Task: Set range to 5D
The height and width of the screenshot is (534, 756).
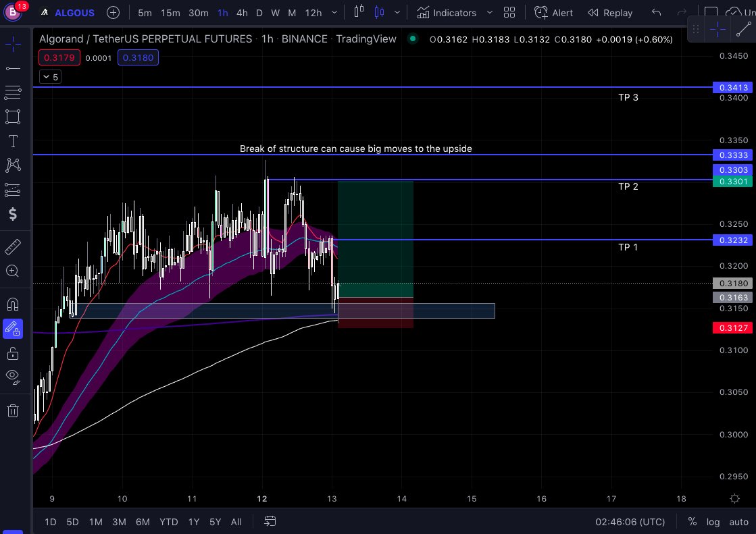Action: (x=72, y=522)
